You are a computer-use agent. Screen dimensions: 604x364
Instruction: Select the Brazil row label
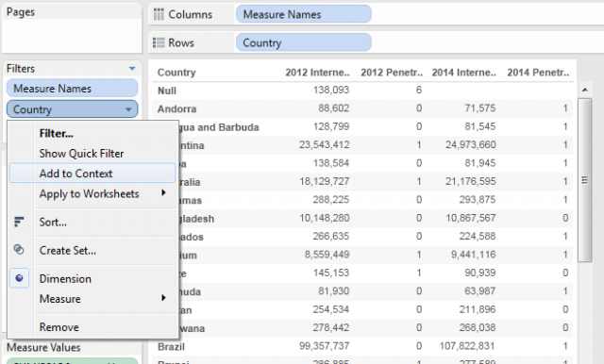point(171,347)
